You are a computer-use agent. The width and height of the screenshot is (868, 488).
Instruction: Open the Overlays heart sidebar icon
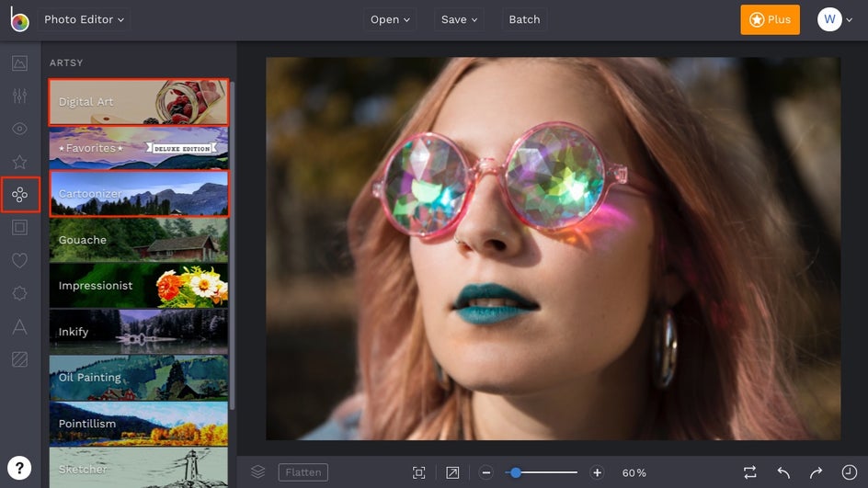click(19, 261)
